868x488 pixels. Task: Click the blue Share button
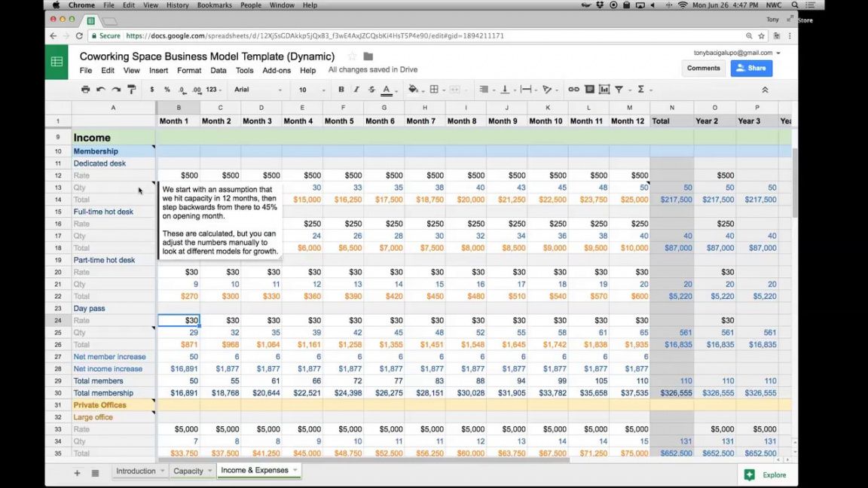750,68
